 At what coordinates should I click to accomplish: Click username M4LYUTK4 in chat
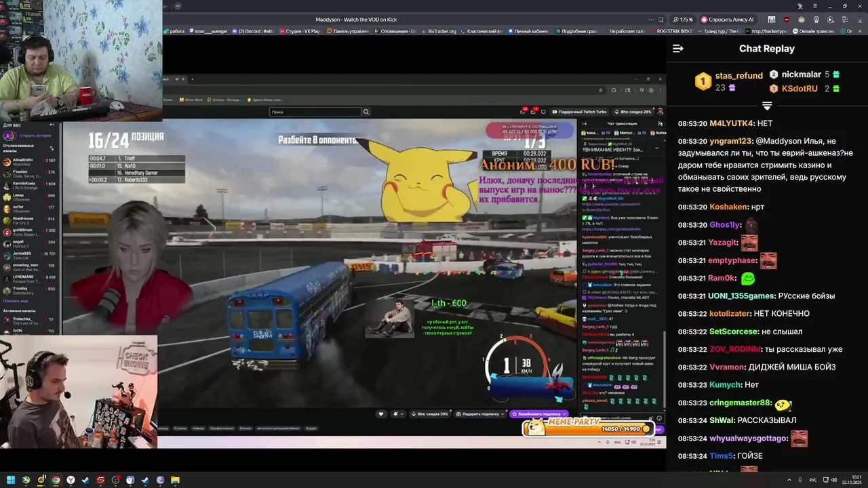(732, 123)
